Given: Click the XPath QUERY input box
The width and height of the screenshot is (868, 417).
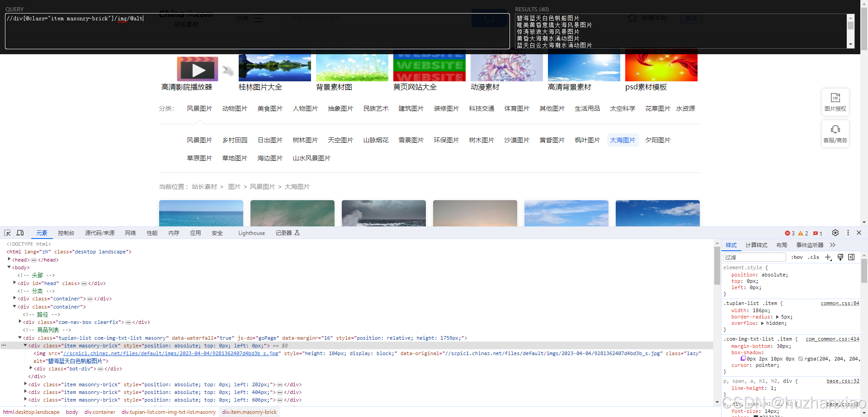Looking at the screenshot, I should (257, 31).
